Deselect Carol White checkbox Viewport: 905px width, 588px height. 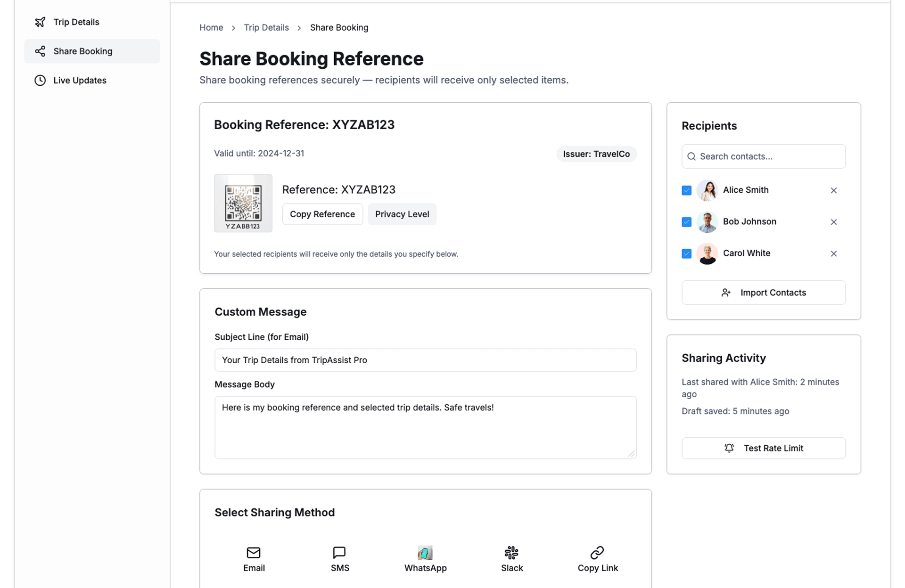(x=686, y=253)
